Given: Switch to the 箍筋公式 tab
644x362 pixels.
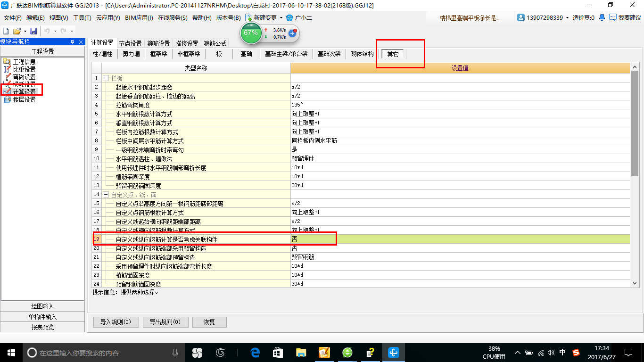Looking at the screenshot, I should (215, 43).
